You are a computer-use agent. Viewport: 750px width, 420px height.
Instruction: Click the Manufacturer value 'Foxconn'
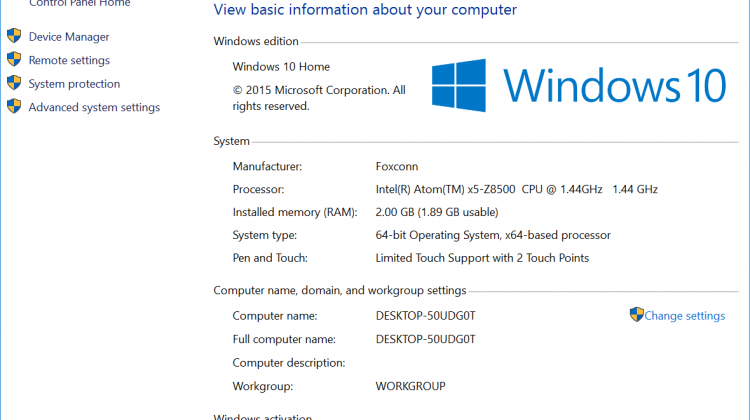397,166
